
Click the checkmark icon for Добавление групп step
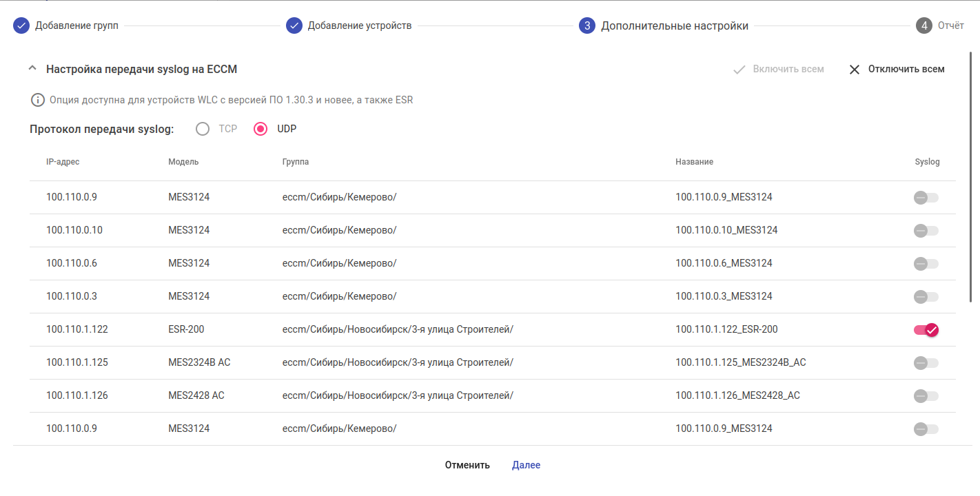tap(21, 26)
